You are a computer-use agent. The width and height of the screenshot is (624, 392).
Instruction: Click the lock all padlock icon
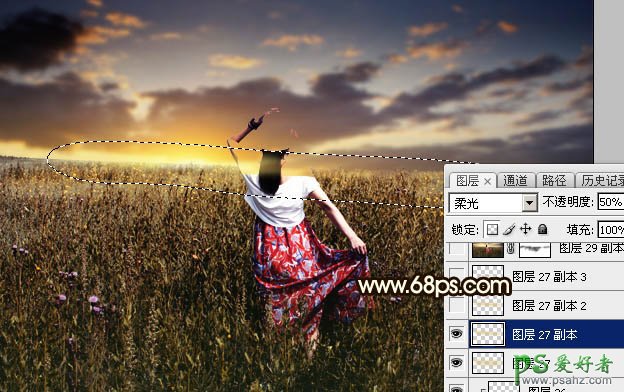pos(542,229)
